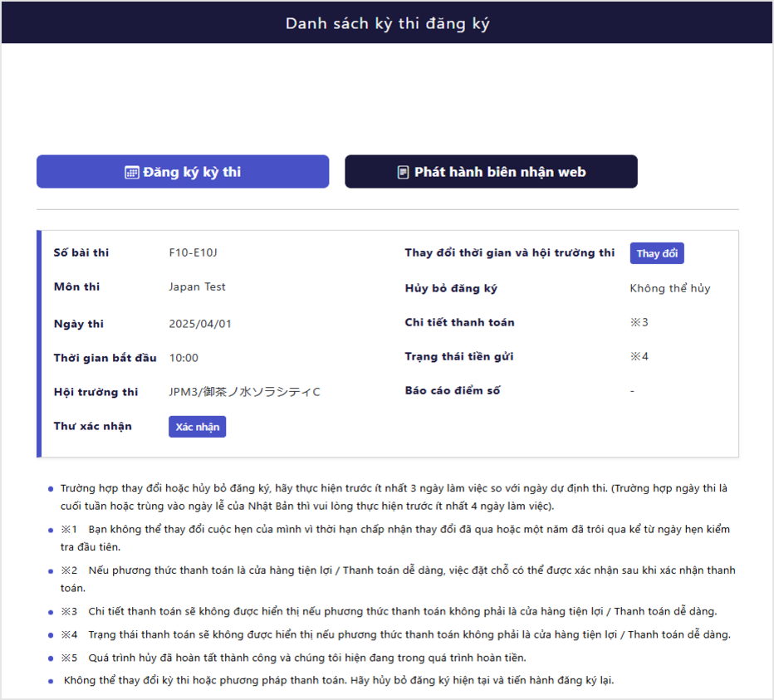Click the document icon on Phát hành biên nhận

click(403, 173)
